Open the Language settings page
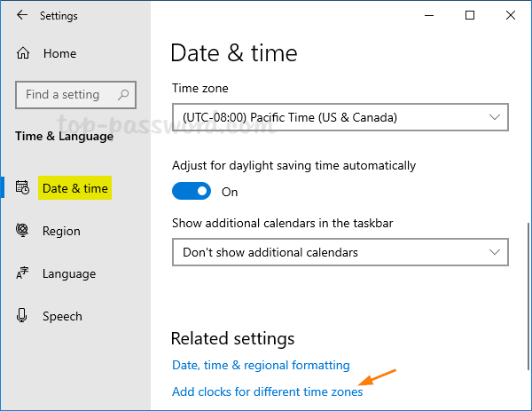532x411 pixels. click(70, 273)
